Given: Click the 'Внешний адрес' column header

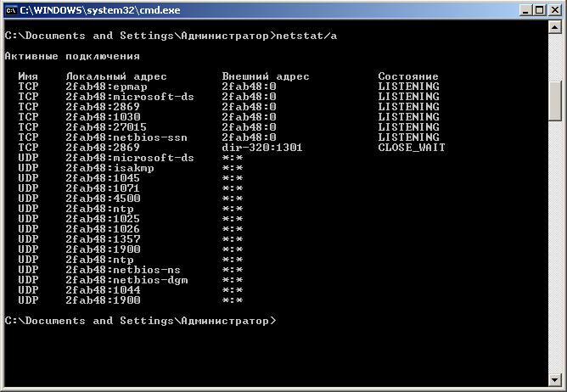Looking at the screenshot, I should click(x=266, y=76).
